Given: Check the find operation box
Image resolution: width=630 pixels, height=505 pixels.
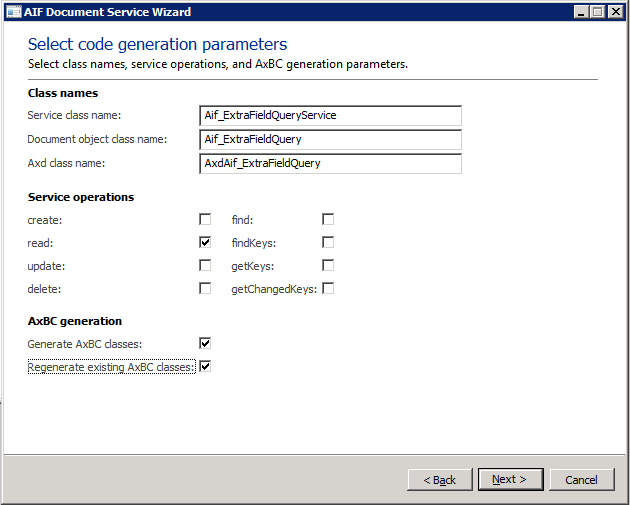Looking at the screenshot, I should coord(328,219).
